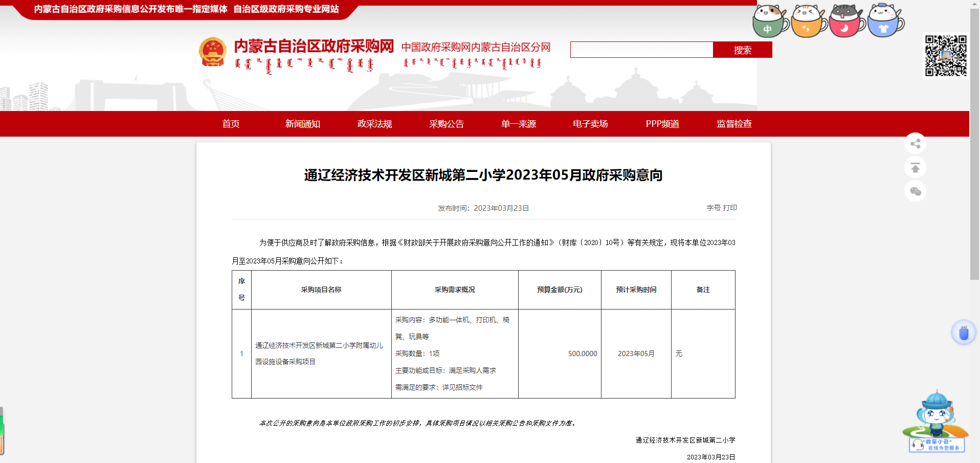Click the red moon cat cup icon

[x=846, y=21]
